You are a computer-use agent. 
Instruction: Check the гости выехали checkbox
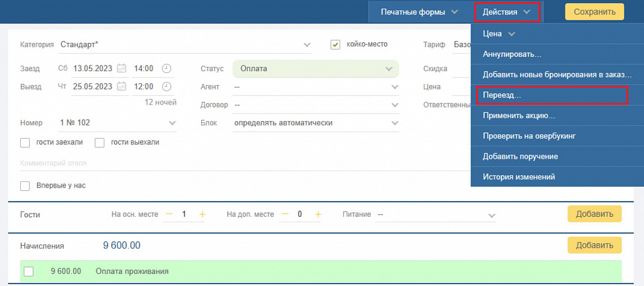coord(99,143)
